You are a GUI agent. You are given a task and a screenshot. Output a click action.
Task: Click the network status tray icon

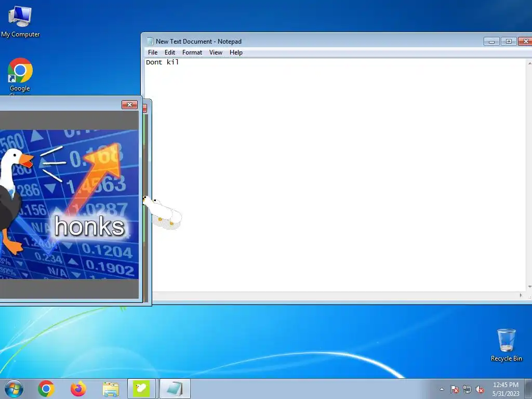pyautogui.click(x=467, y=389)
